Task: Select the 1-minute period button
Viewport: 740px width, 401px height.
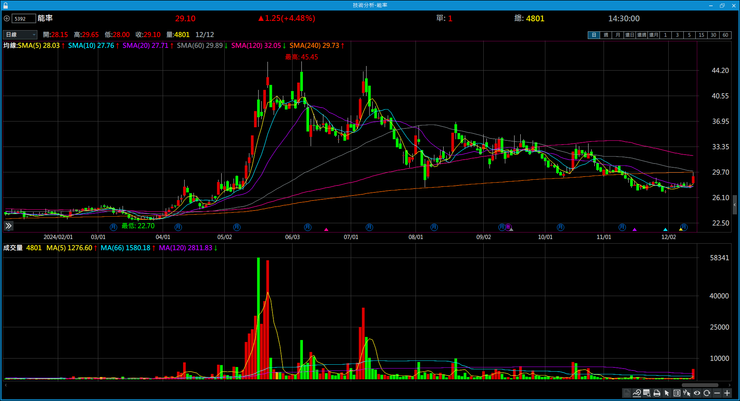Action: [x=665, y=34]
